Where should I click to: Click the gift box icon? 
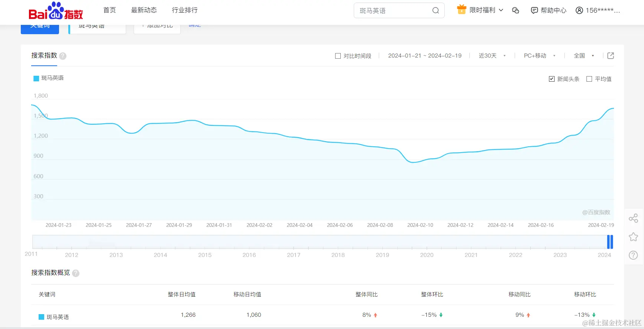point(461,9)
